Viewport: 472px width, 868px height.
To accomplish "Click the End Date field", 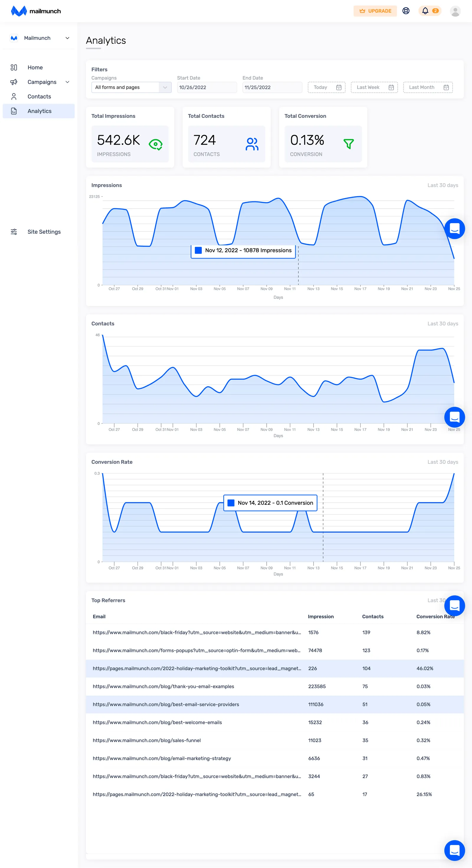I will point(272,87).
